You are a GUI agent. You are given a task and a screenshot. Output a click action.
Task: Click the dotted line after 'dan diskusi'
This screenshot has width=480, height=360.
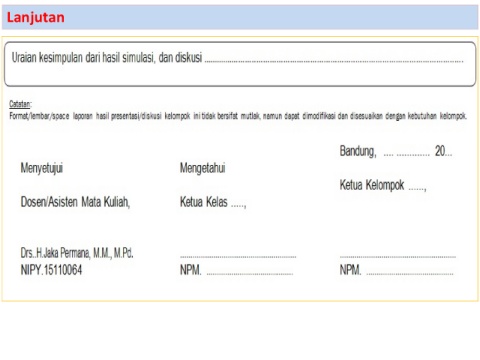pos(334,61)
